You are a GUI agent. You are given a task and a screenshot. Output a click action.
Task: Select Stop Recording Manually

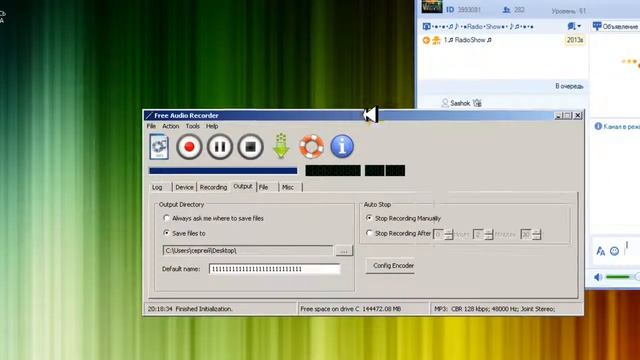pos(403,218)
